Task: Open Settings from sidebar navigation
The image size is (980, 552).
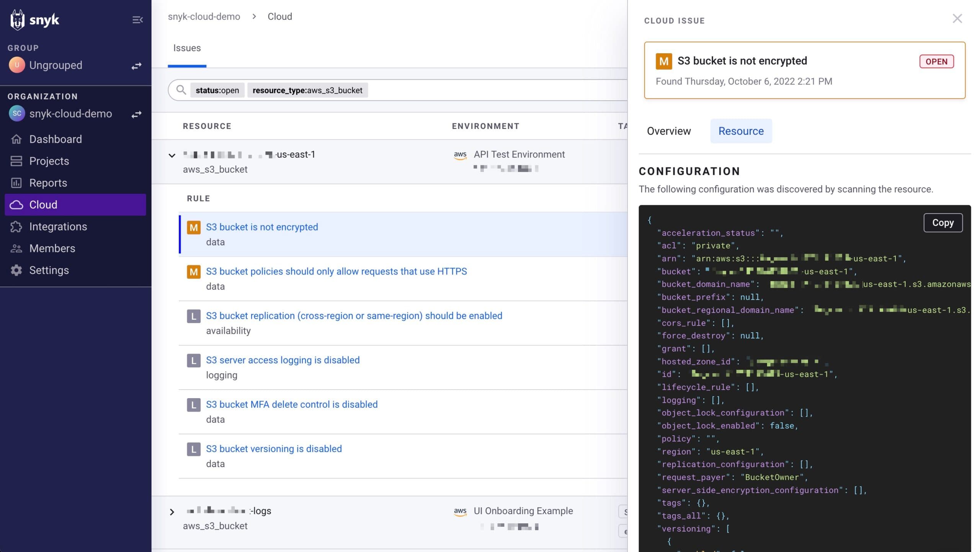Action: (49, 269)
